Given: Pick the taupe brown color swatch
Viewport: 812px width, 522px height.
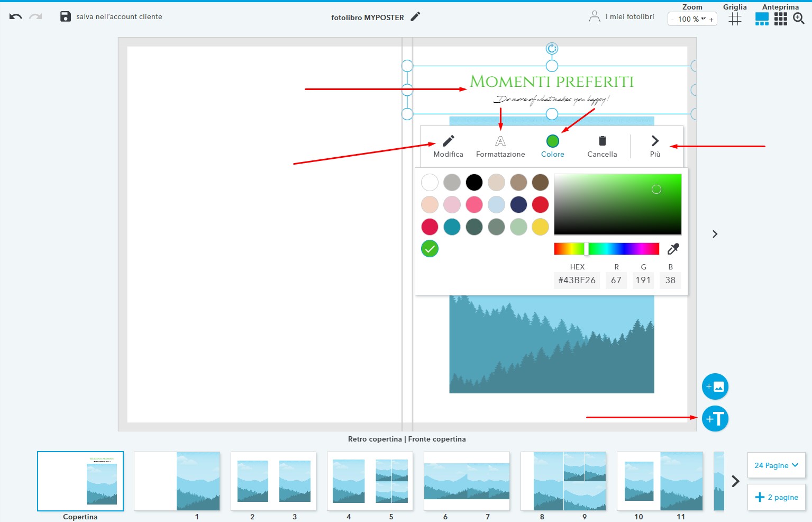Looking at the screenshot, I should pyautogui.click(x=518, y=182).
